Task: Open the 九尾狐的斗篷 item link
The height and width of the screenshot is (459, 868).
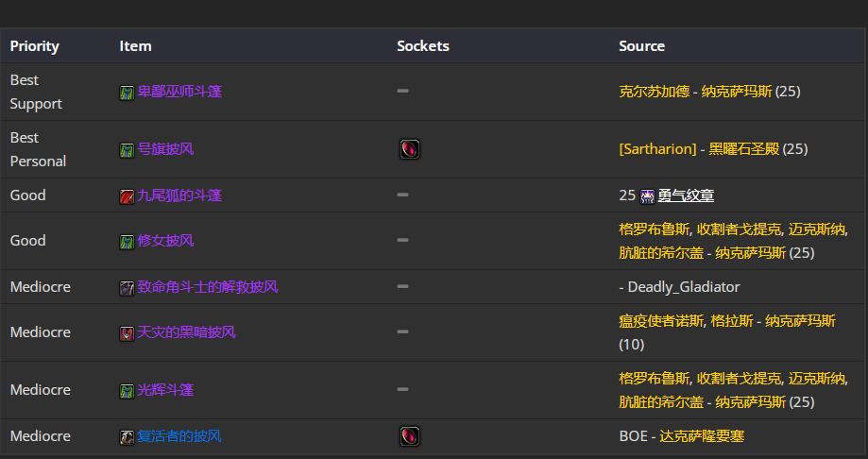Action: pyautogui.click(x=179, y=195)
